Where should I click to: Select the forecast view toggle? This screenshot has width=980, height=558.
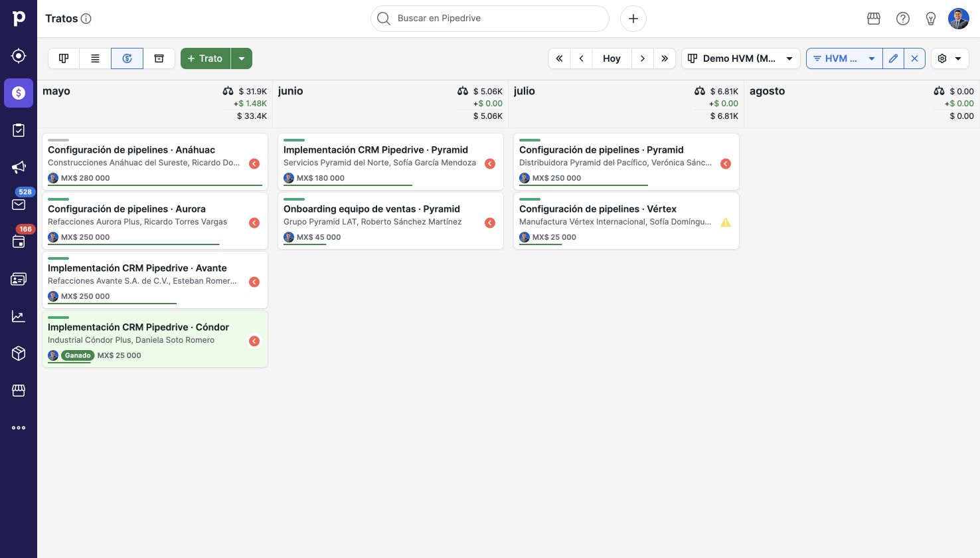(x=127, y=58)
